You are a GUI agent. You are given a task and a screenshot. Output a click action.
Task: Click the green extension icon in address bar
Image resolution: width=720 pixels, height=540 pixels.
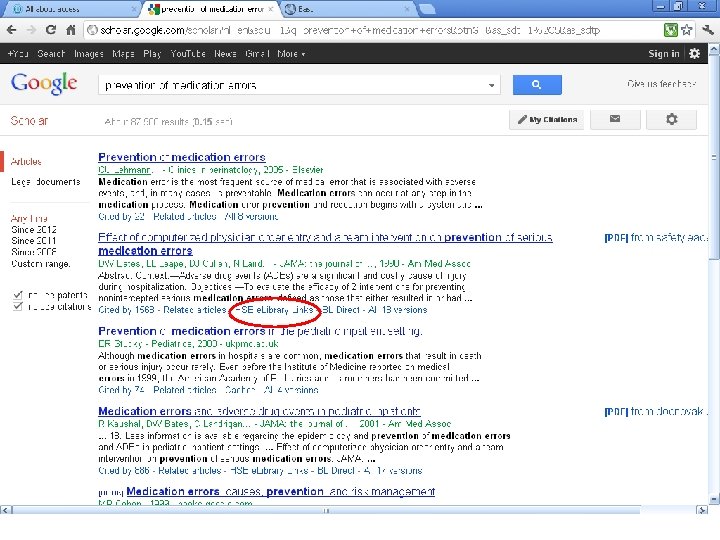[671, 30]
